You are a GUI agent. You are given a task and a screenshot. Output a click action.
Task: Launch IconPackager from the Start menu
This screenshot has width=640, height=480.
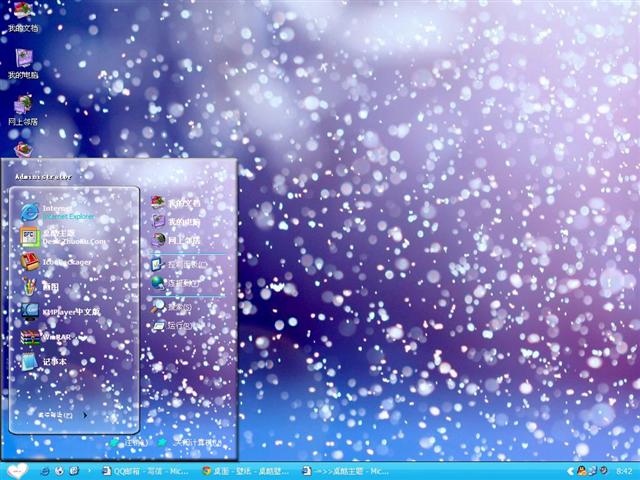click(x=57, y=262)
